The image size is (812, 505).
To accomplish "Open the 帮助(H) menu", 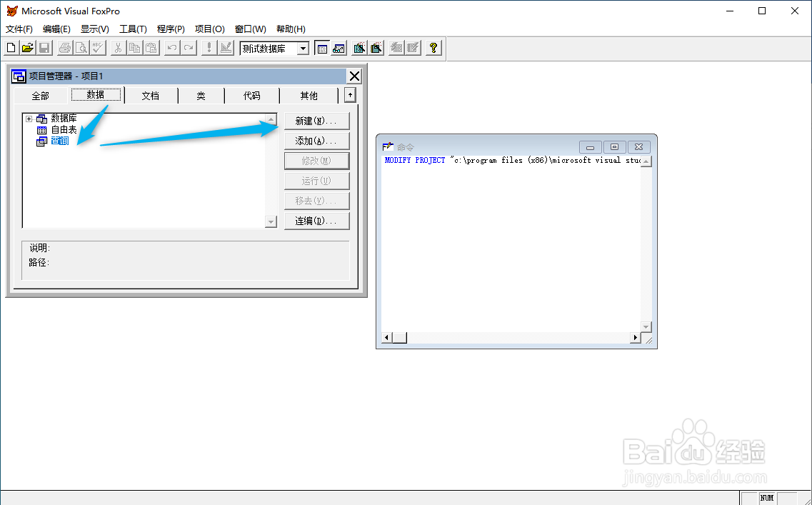I will 291,29.
